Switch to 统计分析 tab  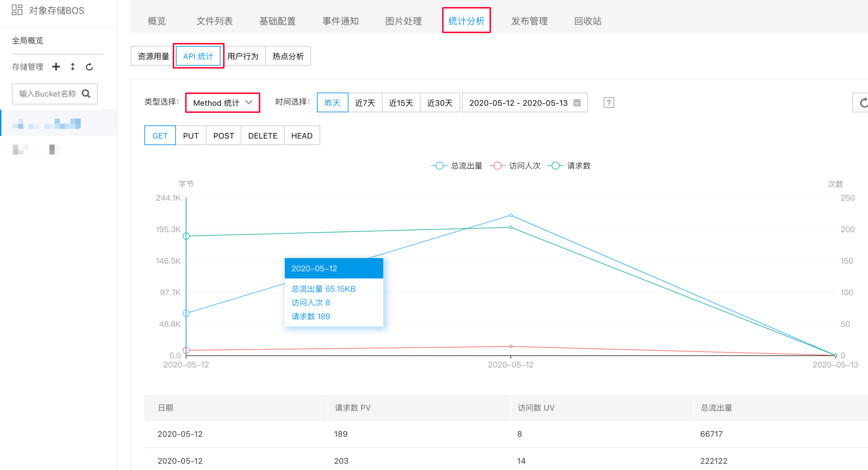pyautogui.click(x=467, y=21)
